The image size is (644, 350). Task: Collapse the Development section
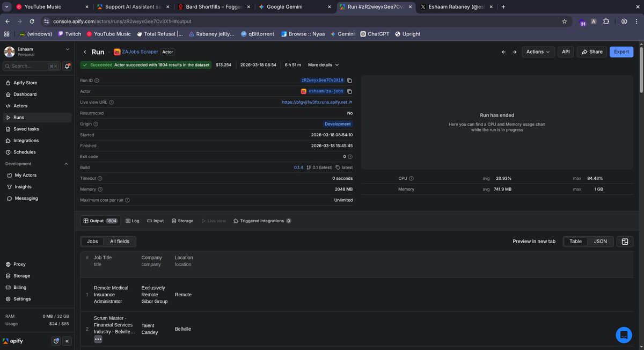click(67, 164)
